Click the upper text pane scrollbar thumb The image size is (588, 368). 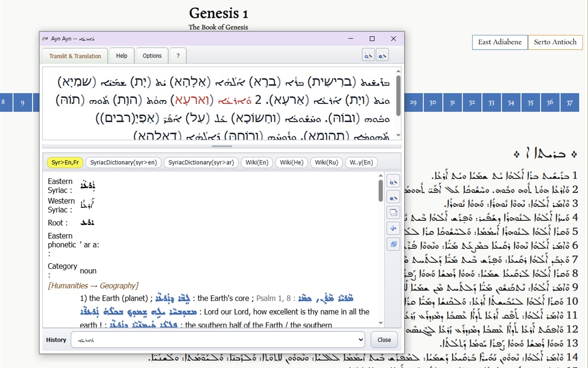(x=398, y=95)
